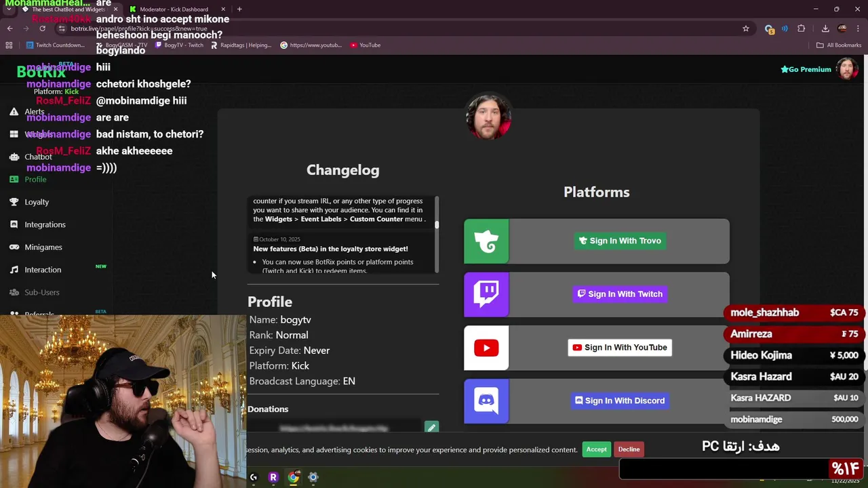Click the Donations link field

point(334,428)
